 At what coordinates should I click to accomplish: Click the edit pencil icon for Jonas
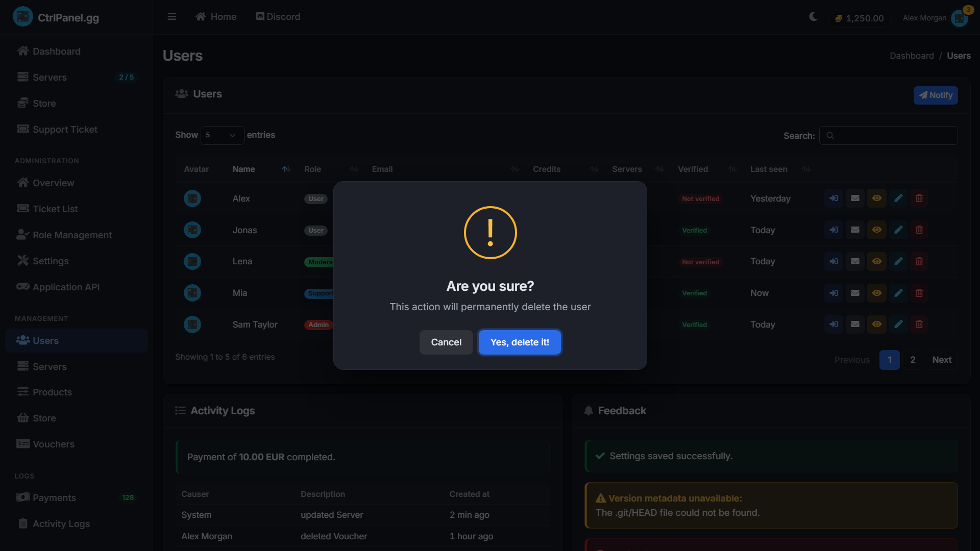click(x=898, y=230)
